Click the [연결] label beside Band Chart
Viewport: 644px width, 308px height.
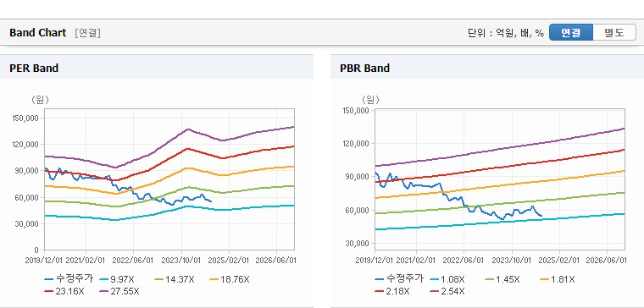87,33
